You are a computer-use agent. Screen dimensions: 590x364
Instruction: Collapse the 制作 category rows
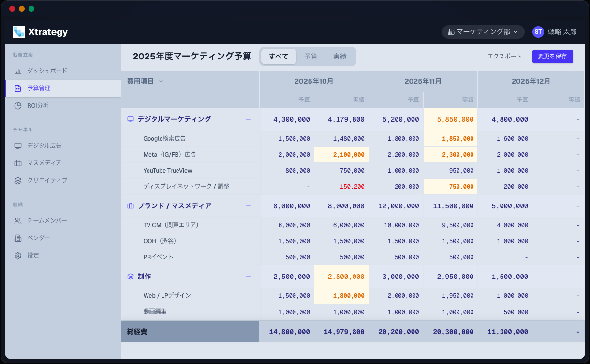pos(248,276)
